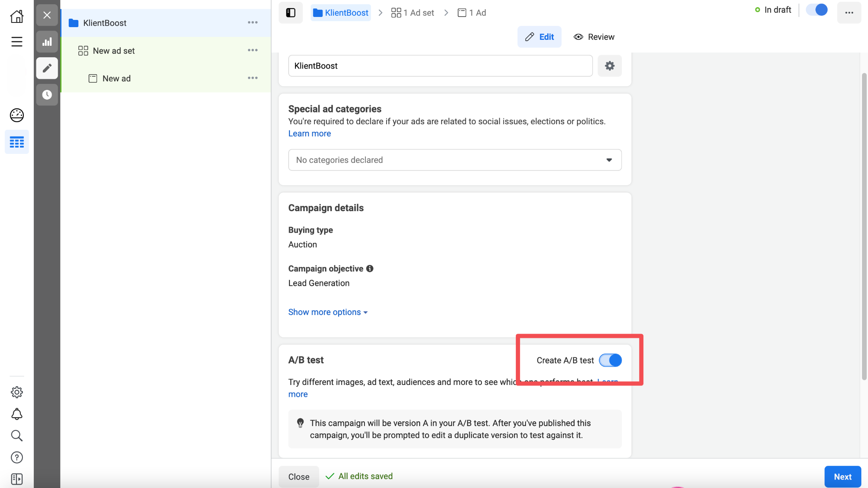Open the clock history icon in side toolbar
868x488 pixels.
point(47,95)
